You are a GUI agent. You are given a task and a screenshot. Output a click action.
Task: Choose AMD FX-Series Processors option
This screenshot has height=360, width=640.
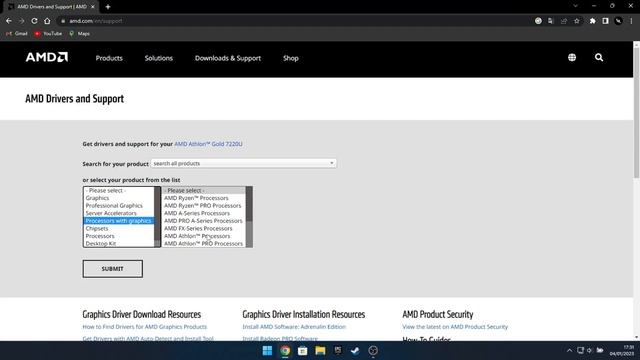(x=204, y=229)
